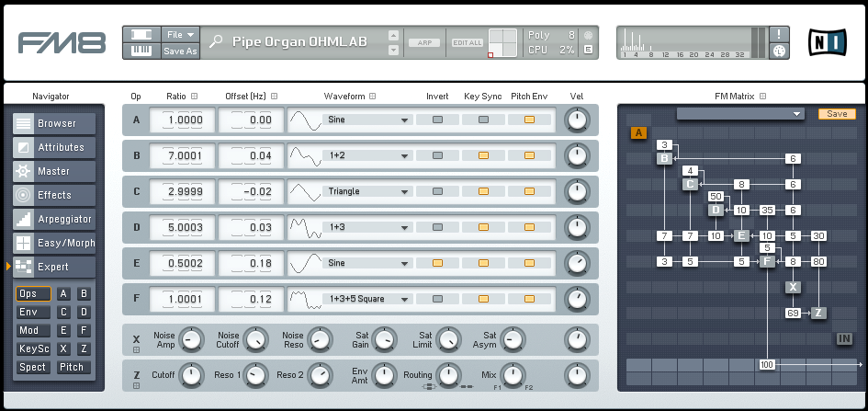
Task: Switch to the KeySc expert tab
Action: pos(33,349)
